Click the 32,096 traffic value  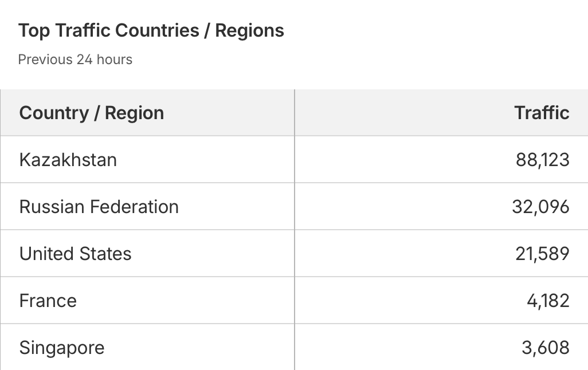coord(540,207)
